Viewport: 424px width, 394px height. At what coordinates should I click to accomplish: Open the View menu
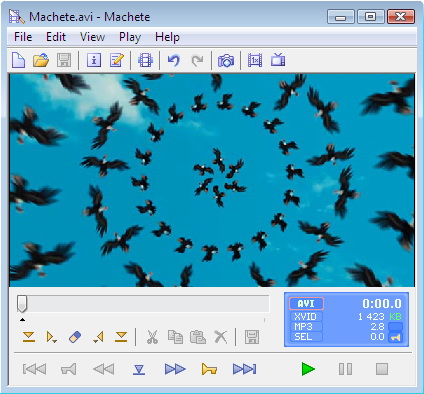point(92,37)
